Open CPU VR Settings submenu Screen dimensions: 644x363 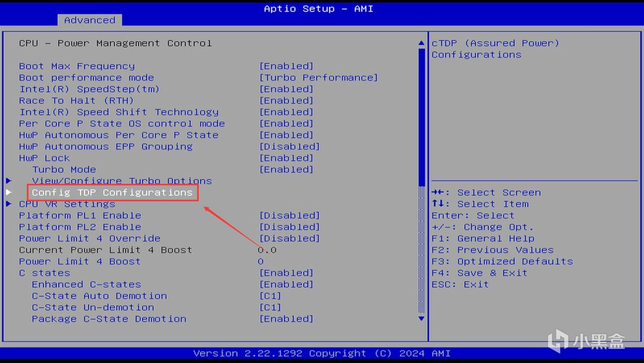(x=67, y=204)
